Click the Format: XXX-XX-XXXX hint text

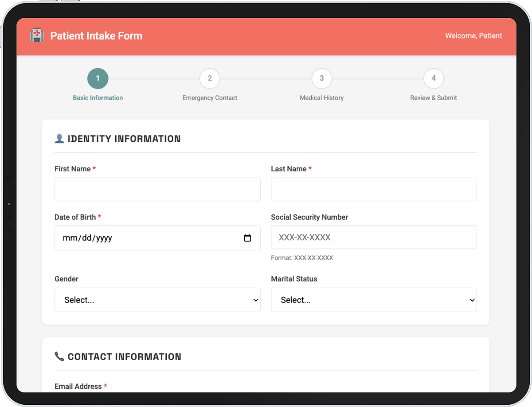(x=302, y=258)
